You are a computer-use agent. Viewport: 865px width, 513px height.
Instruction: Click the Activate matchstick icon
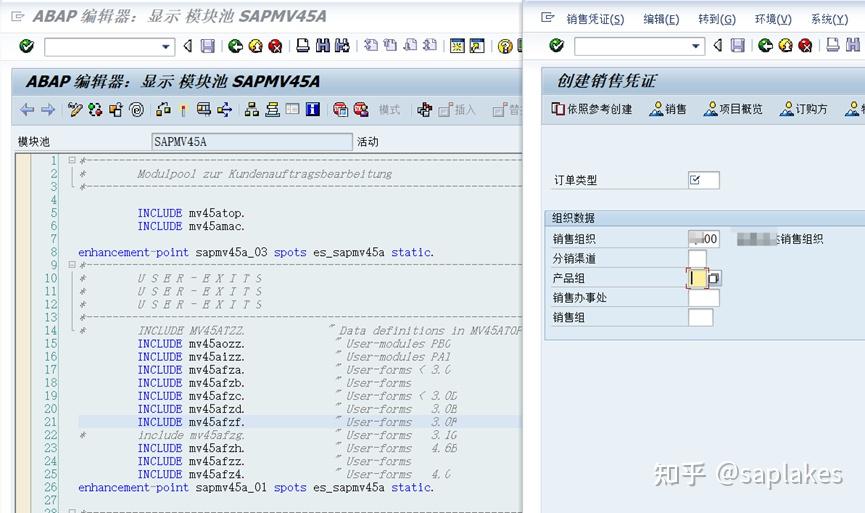pos(183,110)
